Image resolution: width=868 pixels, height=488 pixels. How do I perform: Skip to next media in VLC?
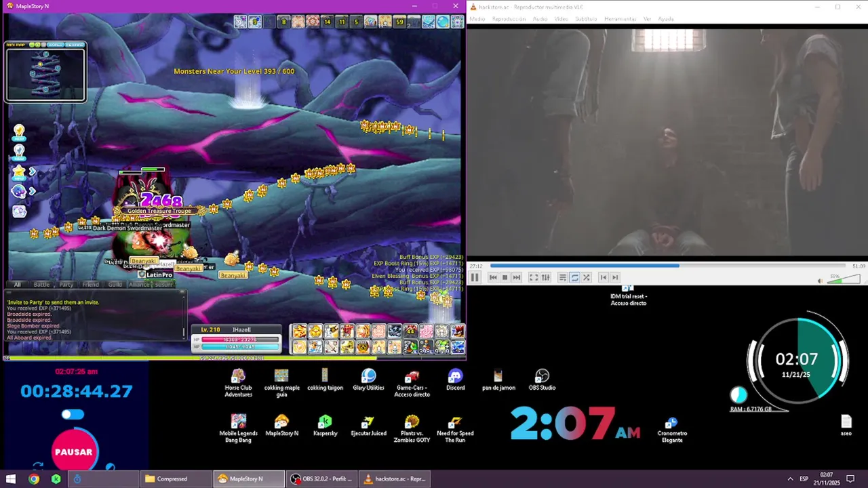tap(517, 277)
